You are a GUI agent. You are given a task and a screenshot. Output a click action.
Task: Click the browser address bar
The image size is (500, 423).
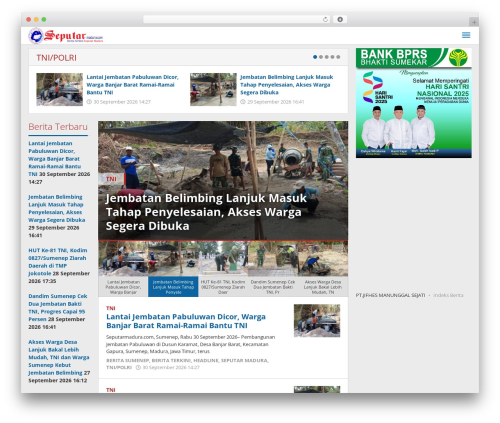pyautogui.click(x=236, y=20)
